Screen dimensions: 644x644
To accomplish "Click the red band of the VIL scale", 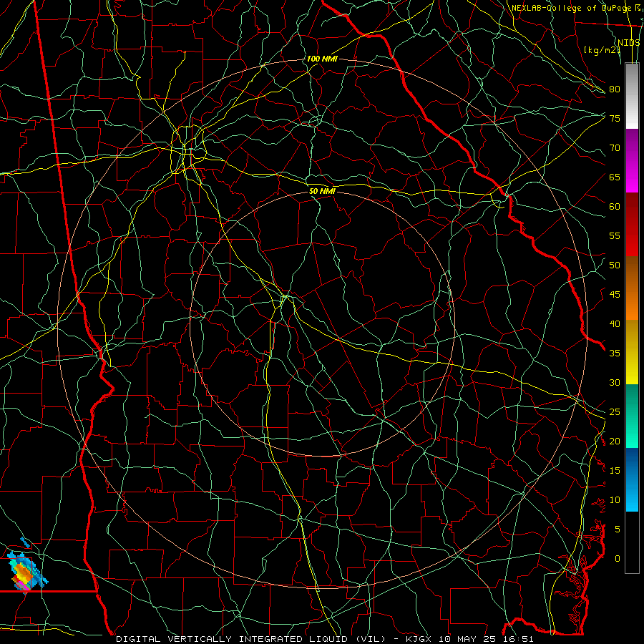I will point(632,225).
